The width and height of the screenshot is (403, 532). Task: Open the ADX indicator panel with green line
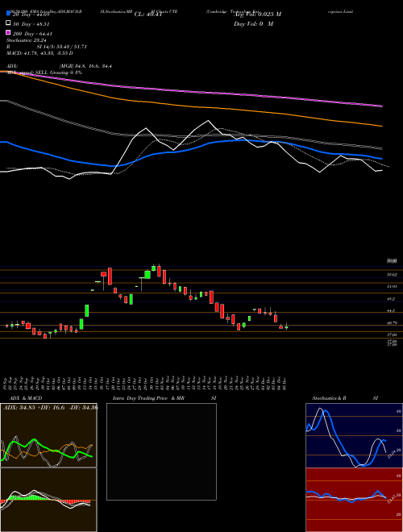click(48, 435)
